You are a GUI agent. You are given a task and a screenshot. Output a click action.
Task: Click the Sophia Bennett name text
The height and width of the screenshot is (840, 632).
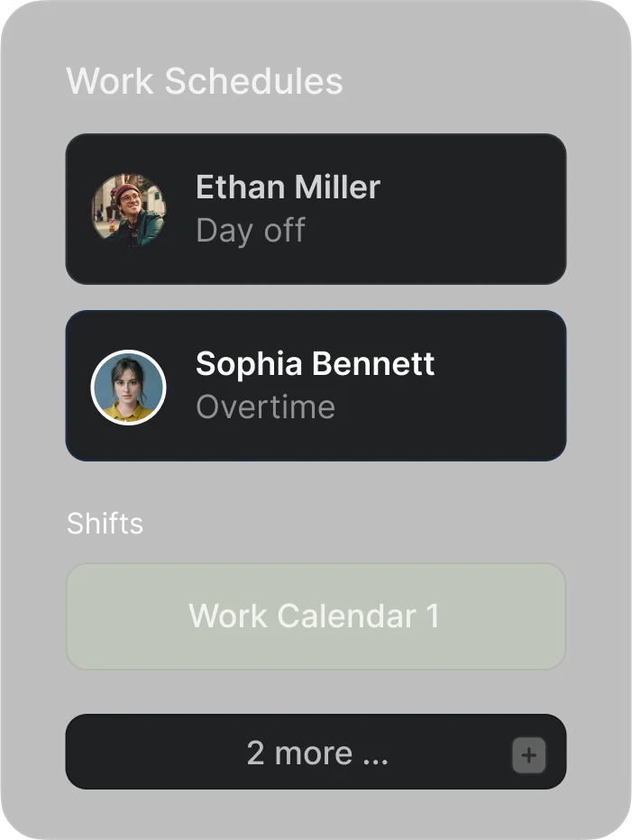(315, 364)
